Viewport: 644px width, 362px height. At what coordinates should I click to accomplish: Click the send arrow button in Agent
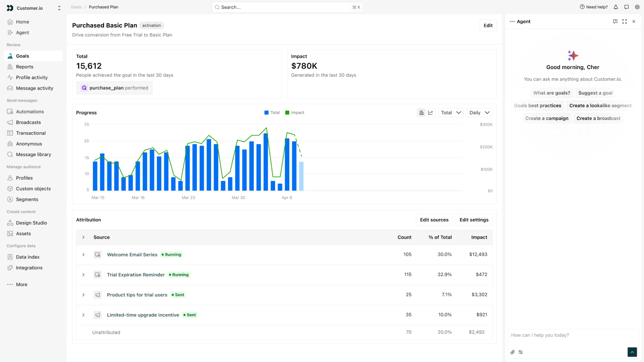[x=632, y=352]
